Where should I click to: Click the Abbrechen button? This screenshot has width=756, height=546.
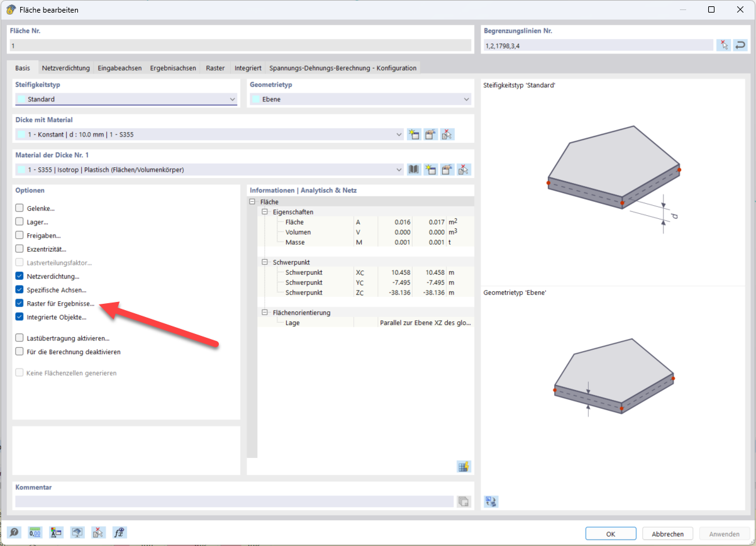click(667, 533)
